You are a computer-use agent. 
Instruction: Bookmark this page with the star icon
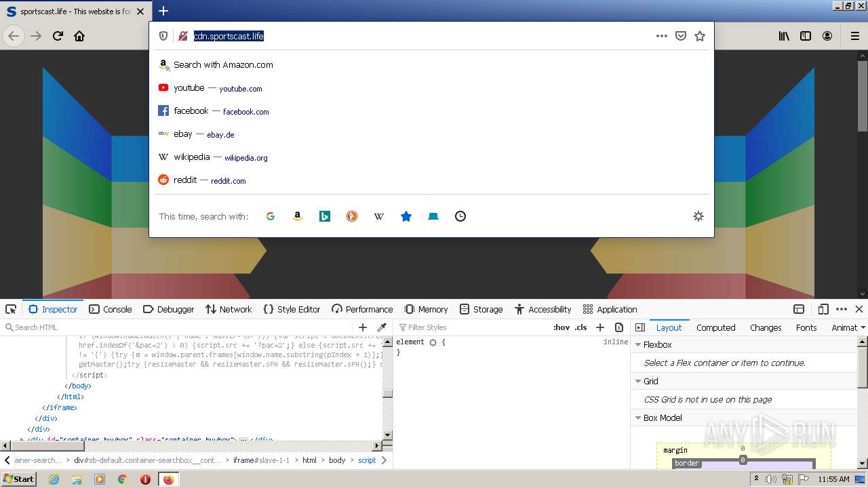coord(700,36)
